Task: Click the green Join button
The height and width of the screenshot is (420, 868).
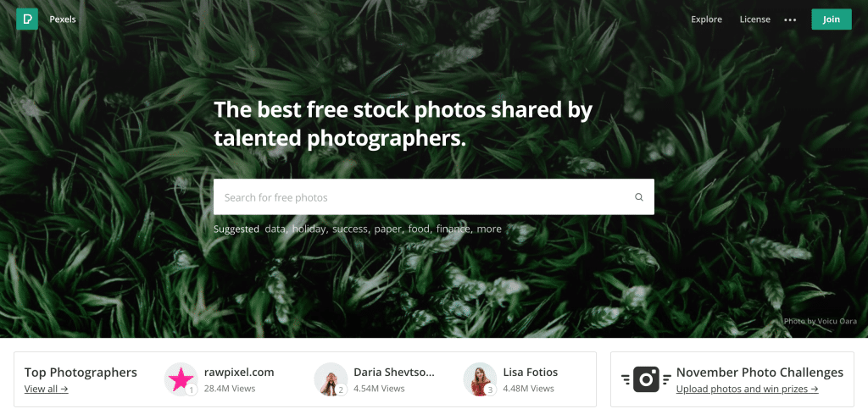Action: point(832,19)
